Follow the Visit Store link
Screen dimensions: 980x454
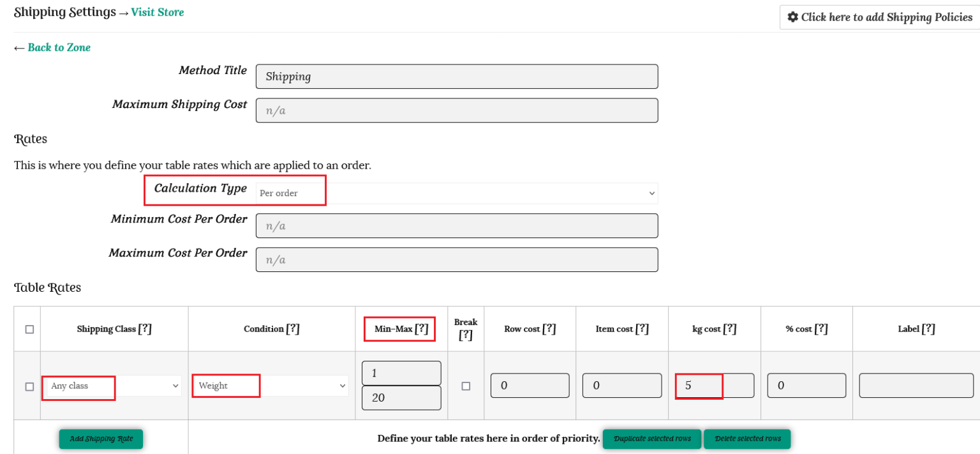point(158,12)
